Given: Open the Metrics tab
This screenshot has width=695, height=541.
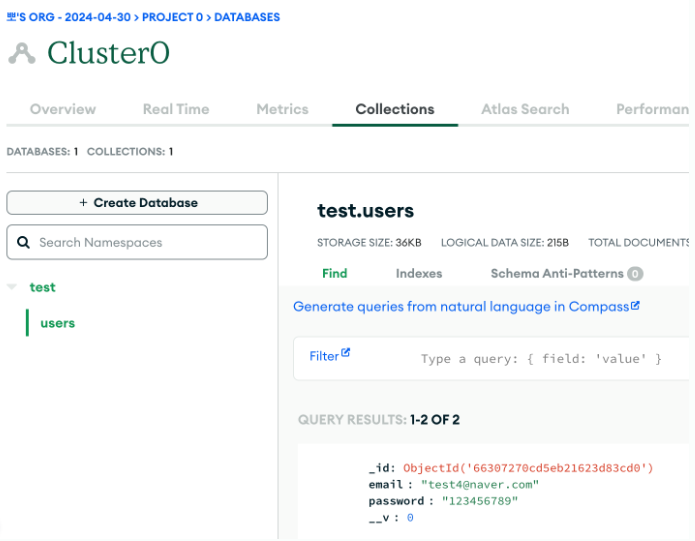Looking at the screenshot, I should tap(282, 109).
